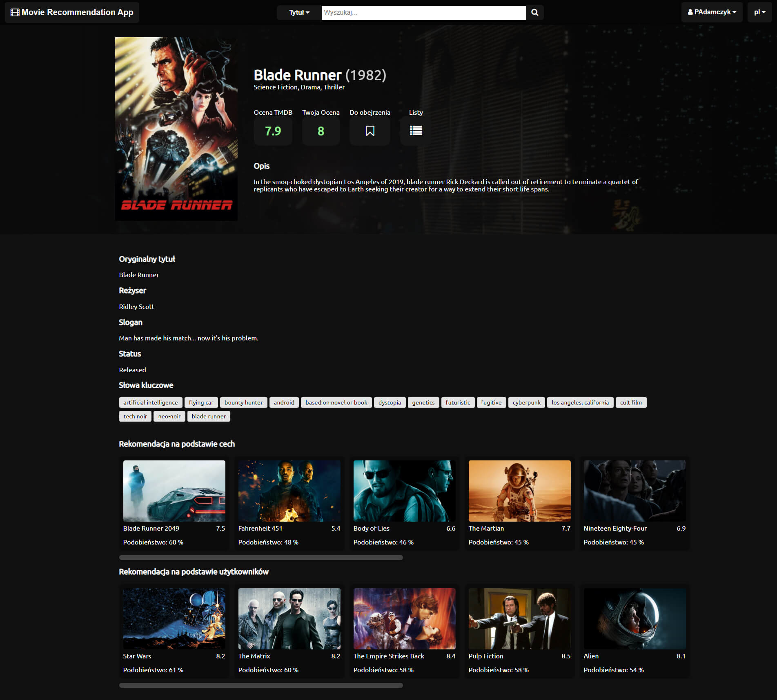Click the slogan text Man has made his match

pos(189,338)
